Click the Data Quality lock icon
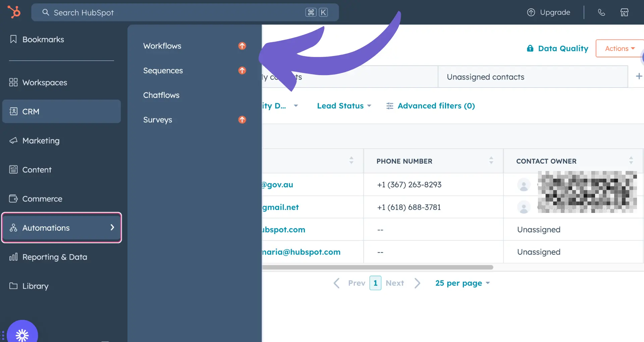 click(x=530, y=48)
